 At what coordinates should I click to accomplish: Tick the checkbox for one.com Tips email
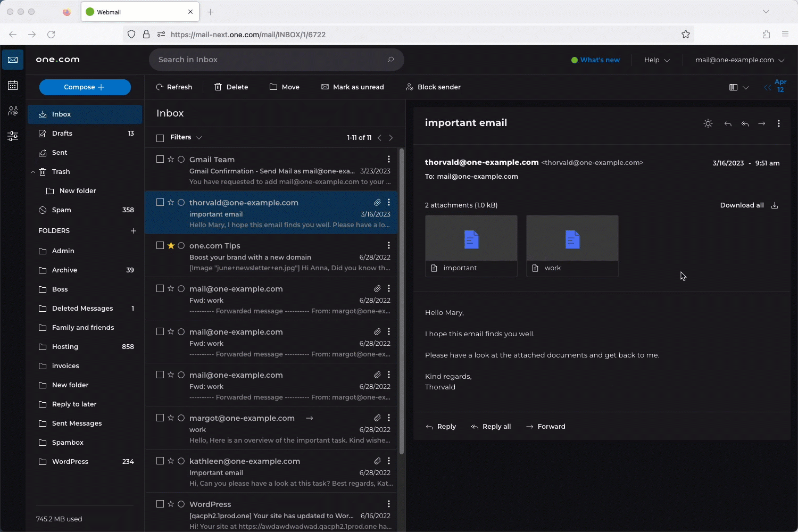[x=160, y=245]
